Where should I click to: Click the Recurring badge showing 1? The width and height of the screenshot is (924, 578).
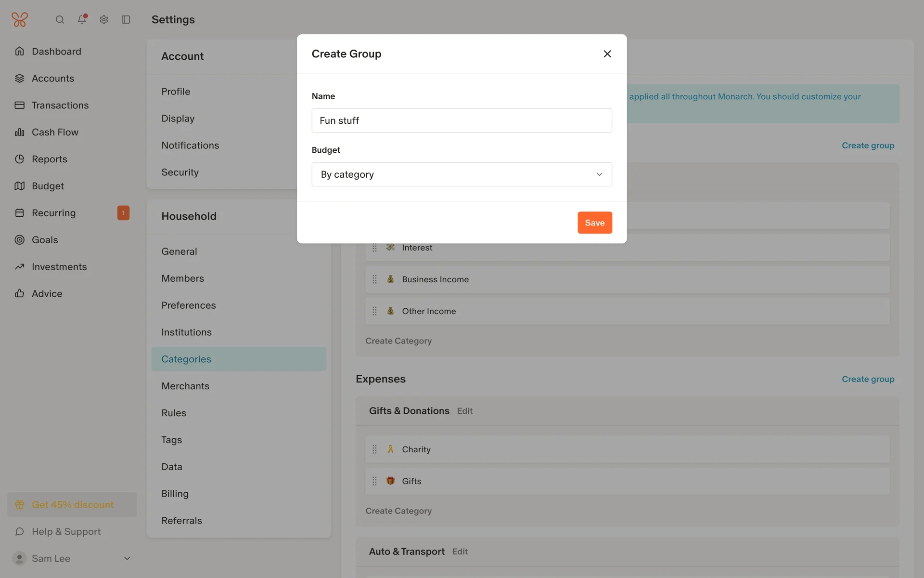tap(123, 213)
